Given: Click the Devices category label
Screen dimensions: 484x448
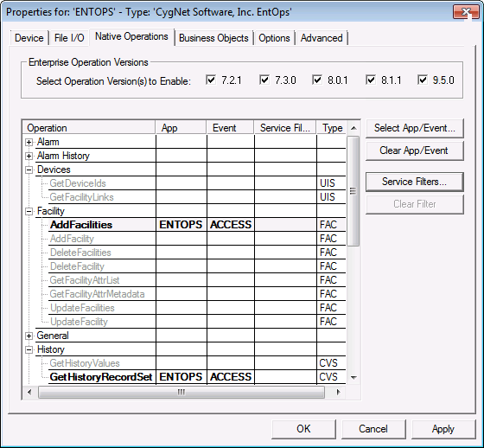Looking at the screenshot, I should point(54,170).
